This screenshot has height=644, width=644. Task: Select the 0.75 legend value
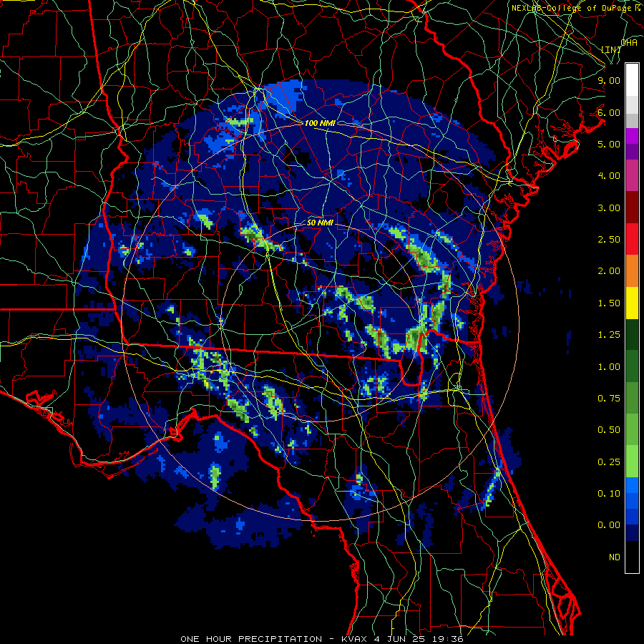click(609, 399)
